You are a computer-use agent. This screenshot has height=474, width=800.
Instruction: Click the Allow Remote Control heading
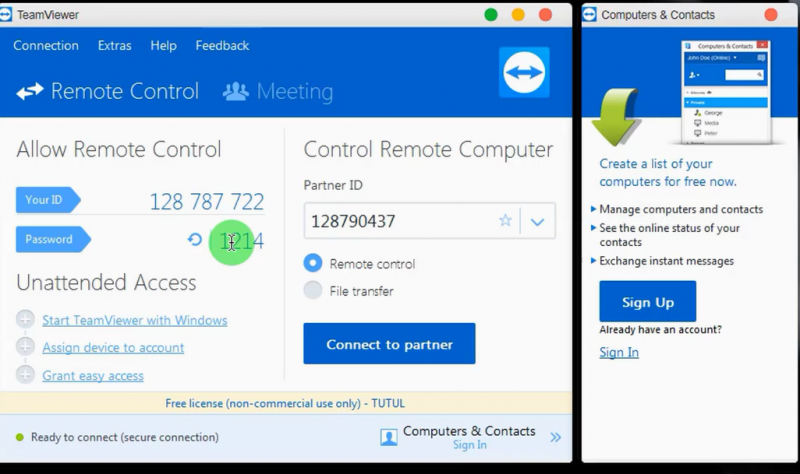click(x=119, y=149)
